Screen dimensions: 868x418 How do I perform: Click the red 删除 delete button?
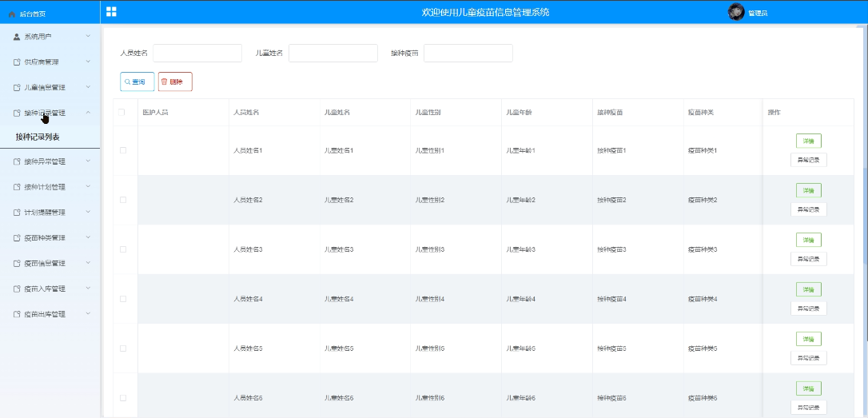tap(175, 82)
